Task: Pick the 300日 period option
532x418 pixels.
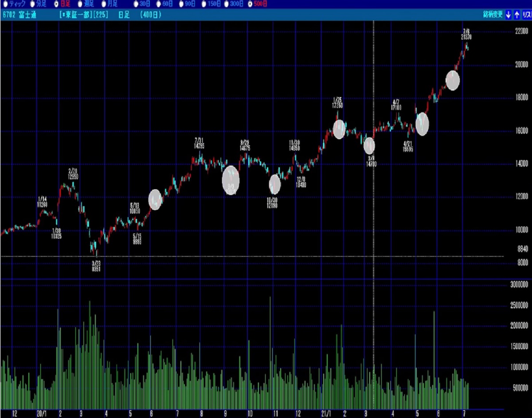Action: pos(228,4)
